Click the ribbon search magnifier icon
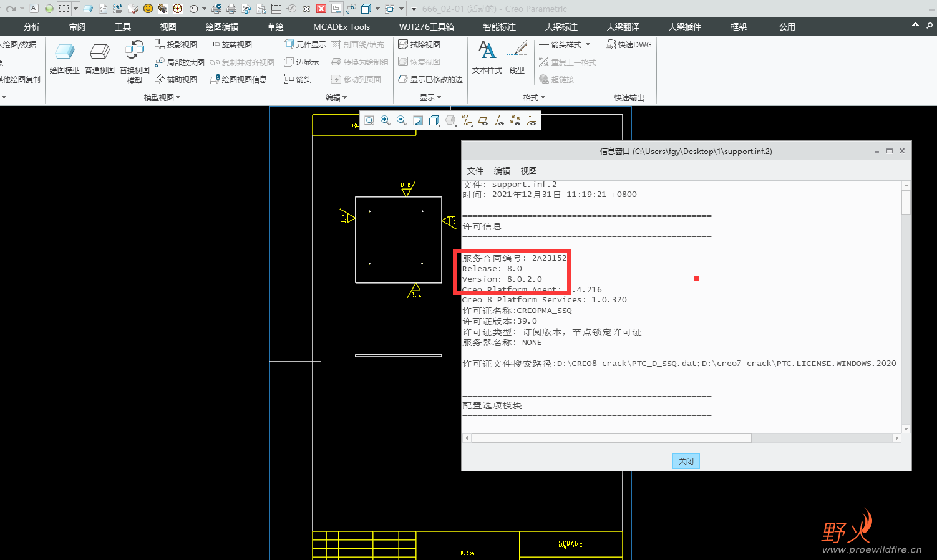937x560 pixels. coord(930,26)
